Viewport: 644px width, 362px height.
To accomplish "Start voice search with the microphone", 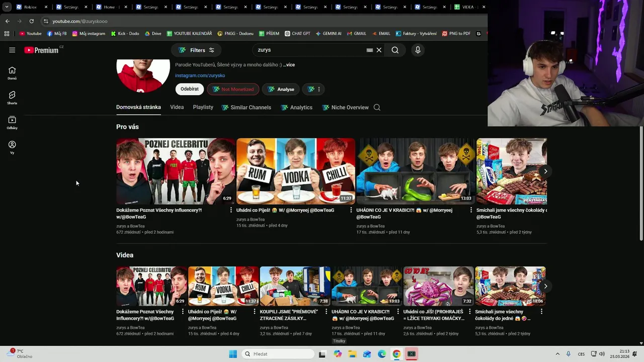I will coord(418,50).
